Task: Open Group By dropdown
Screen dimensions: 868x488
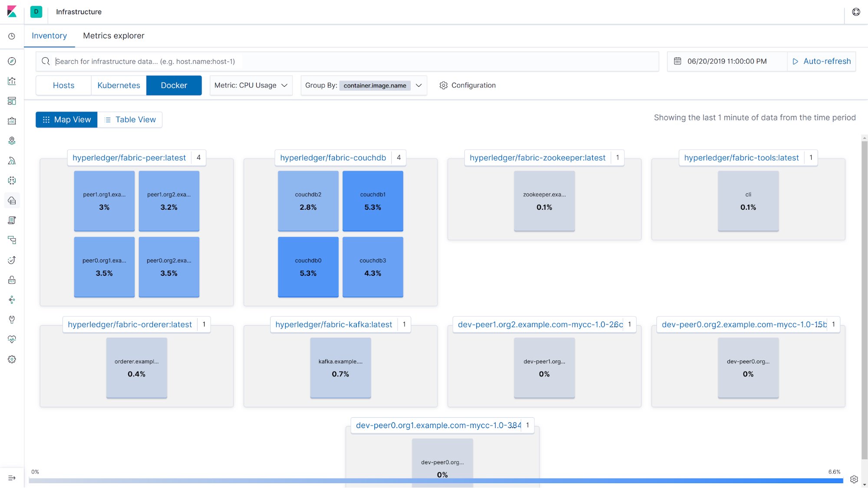Action: pos(363,86)
